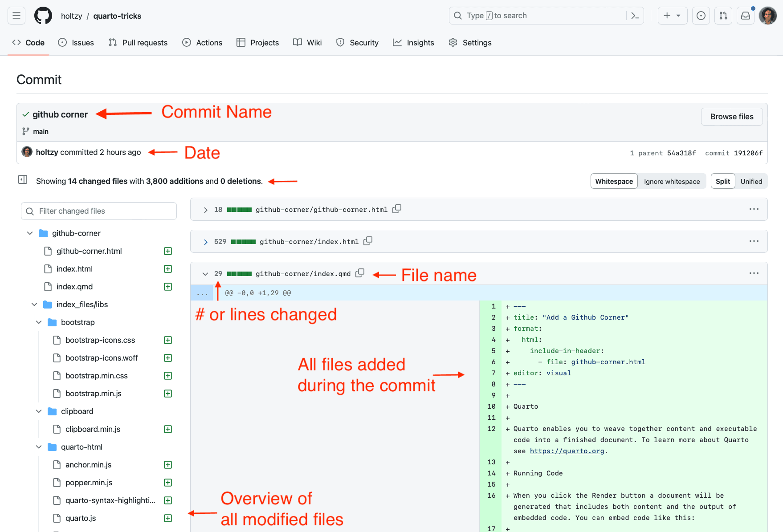The width and height of the screenshot is (783, 532).
Task: Switch to the Projects tab
Action: tap(258, 43)
